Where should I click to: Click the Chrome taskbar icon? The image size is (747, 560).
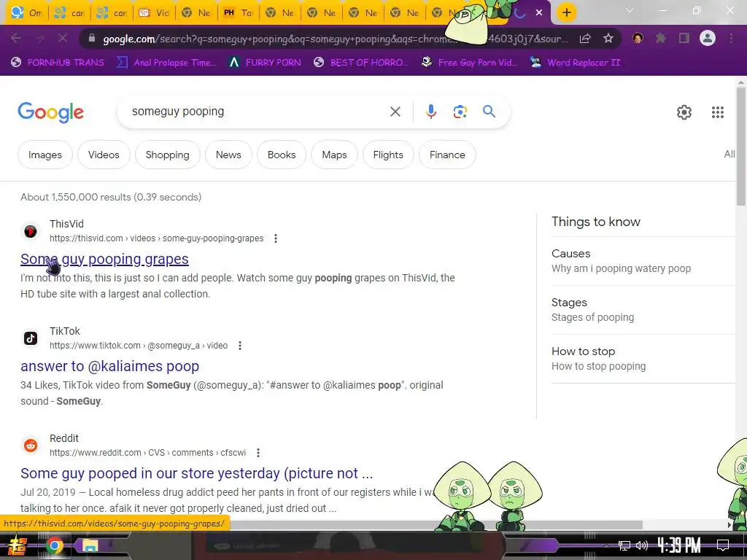(x=54, y=545)
